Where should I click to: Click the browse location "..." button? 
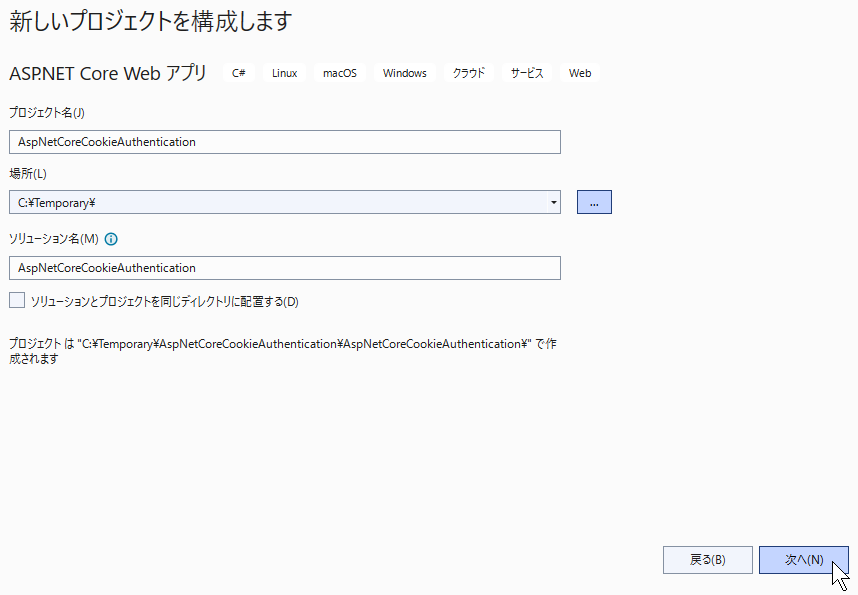point(594,202)
